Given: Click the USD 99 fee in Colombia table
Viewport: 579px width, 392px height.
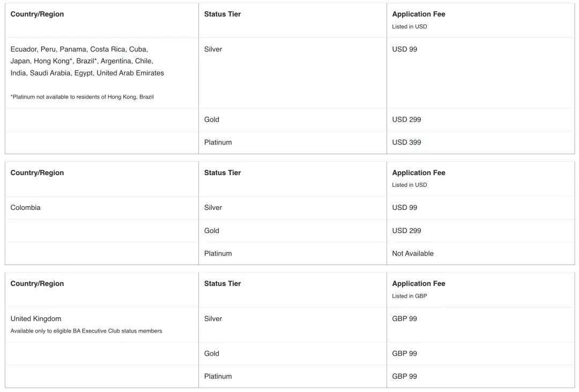Looking at the screenshot, I should (x=404, y=208).
